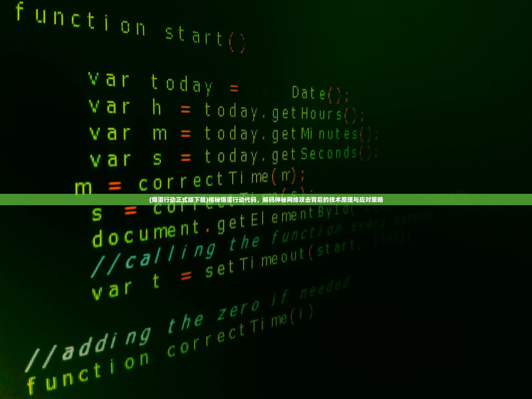
Task: Click the banner text about 爆蛋行动
Action: pos(266,201)
